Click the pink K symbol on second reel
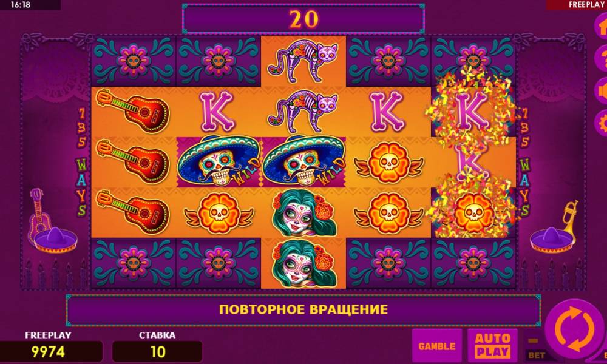This screenshot has height=364, width=607. [217, 112]
